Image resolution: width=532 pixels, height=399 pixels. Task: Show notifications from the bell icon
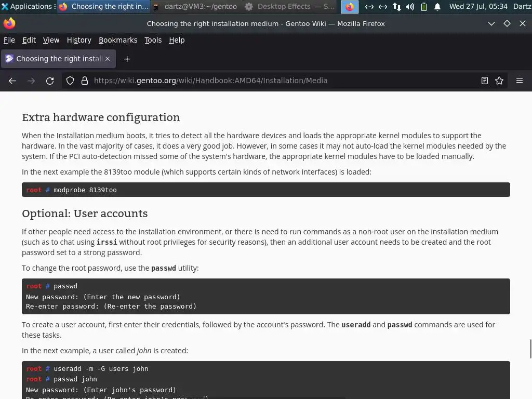click(437, 7)
